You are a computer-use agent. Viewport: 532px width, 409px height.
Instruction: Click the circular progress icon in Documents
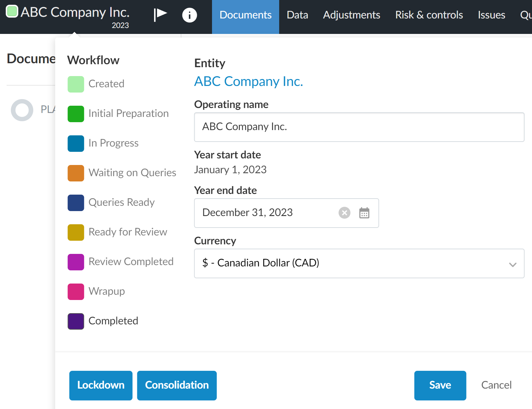22,110
